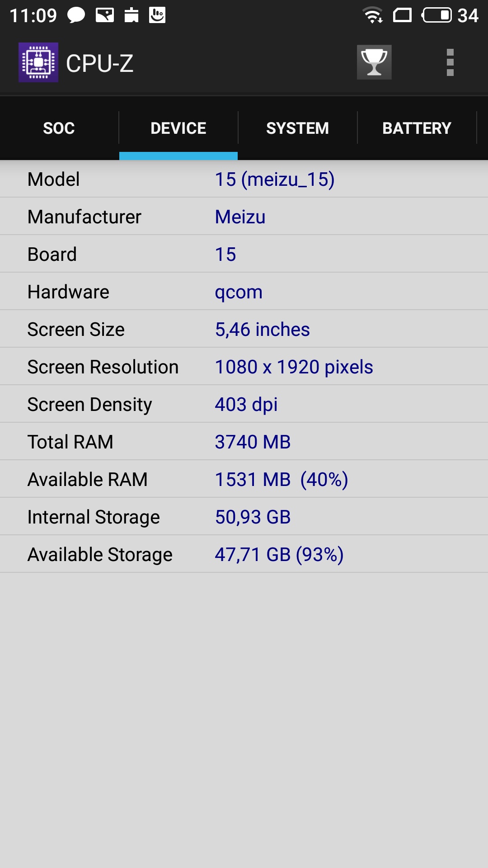Tap the Model row showing meizu_15
Screen dimensions: 488x868
[244, 179]
